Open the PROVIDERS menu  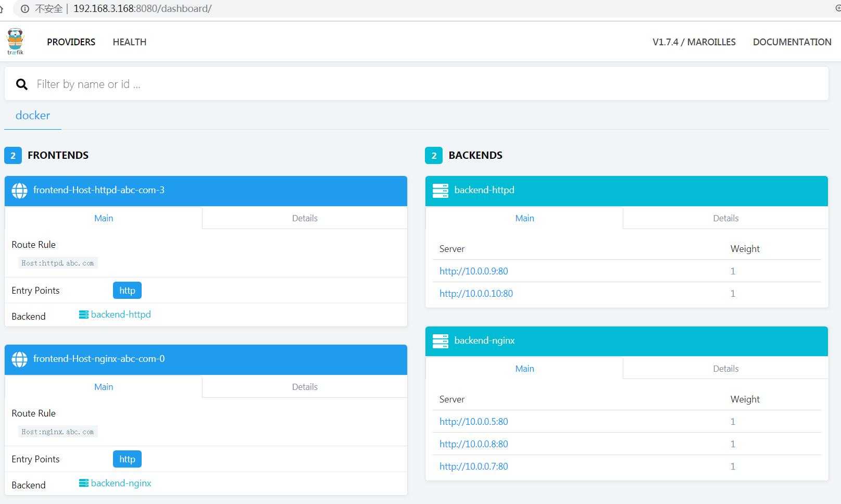(x=71, y=42)
